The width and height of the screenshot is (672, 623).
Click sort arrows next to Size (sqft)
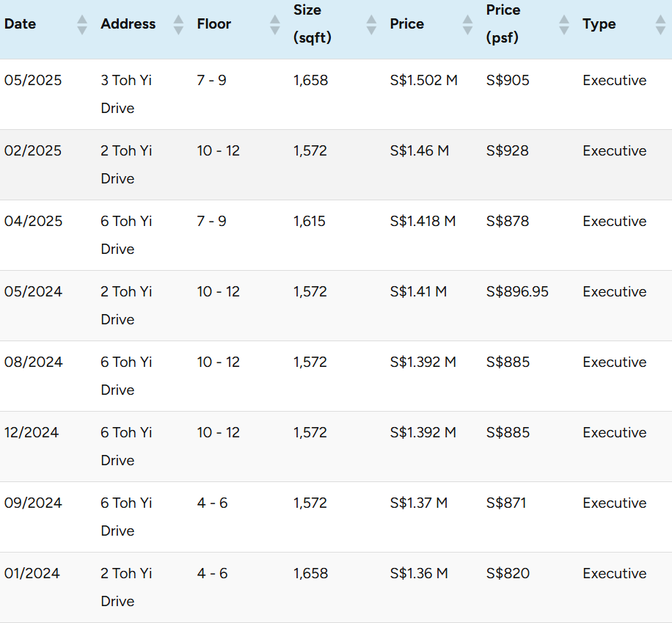pyautogui.click(x=371, y=24)
